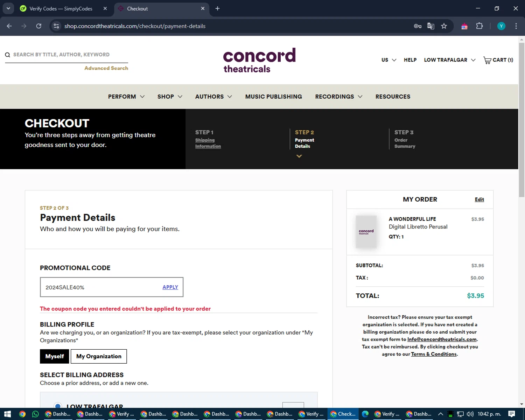The image size is (525, 420).
Task: Email Info@concordtheatricals.com link
Action: [x=442, y=339]
